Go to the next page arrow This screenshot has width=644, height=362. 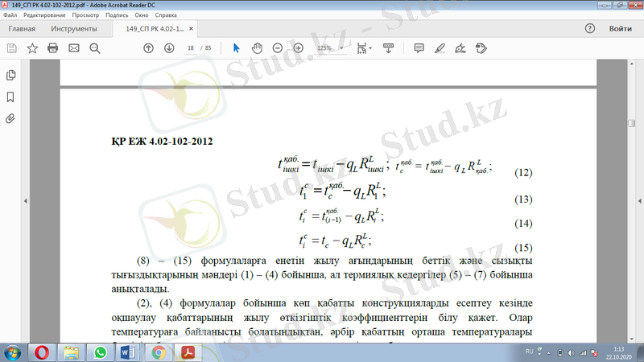[x=169, y=48]
